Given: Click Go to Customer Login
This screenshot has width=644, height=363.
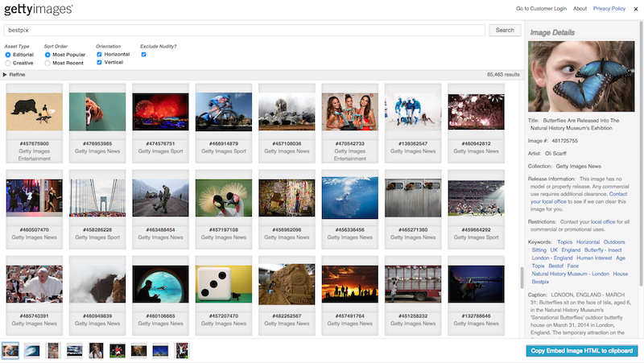Looking at the screenshot, I should coord(541,8).
